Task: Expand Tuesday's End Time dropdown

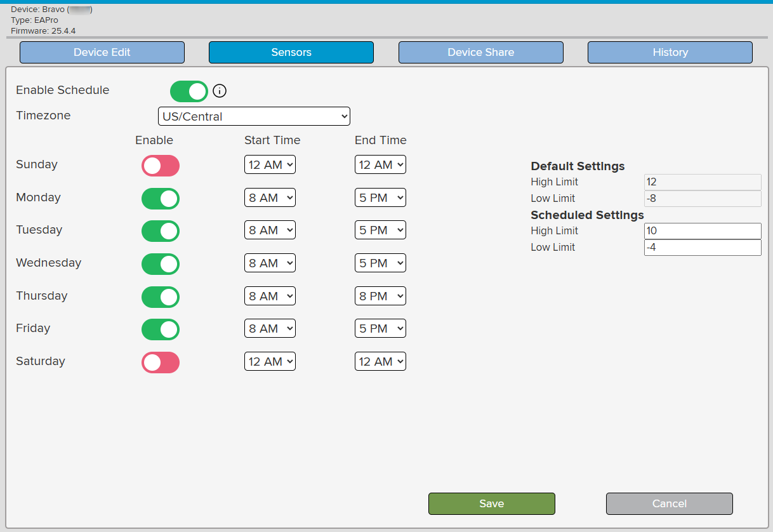Action: click(380, 230)
